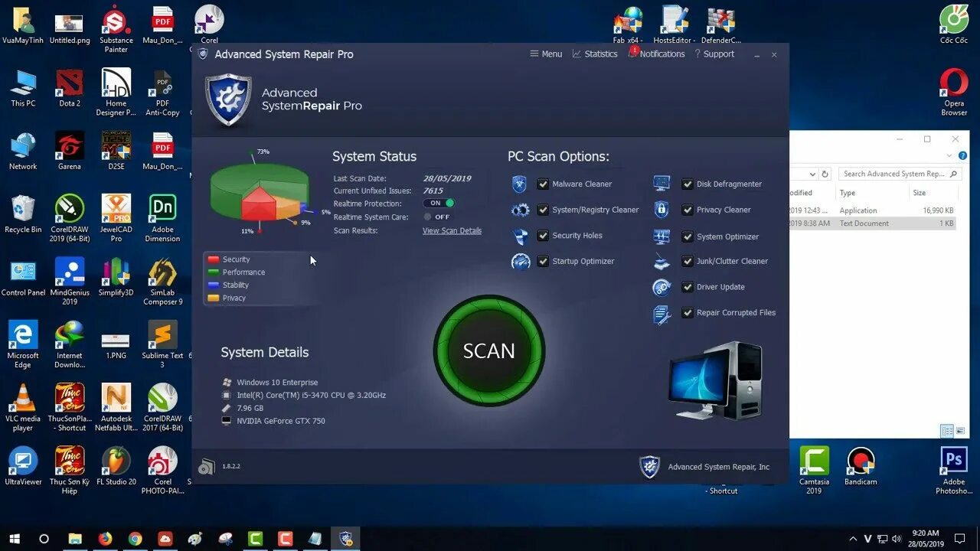Click the Malware Cleaner shield icon
This screenshot has height=551, width=980.
tap(520, 184)
